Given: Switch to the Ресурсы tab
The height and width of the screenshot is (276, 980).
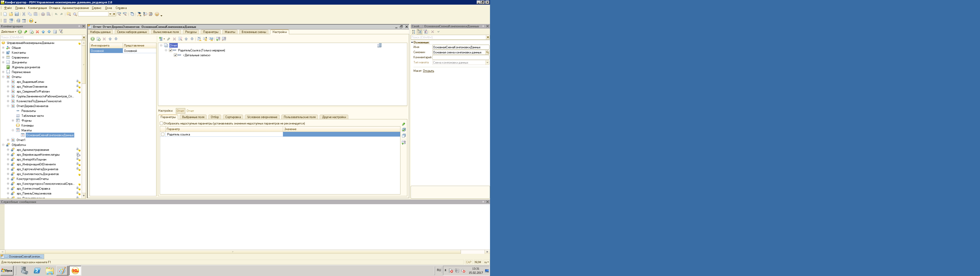Looking at the screenshot, I should click(x=191, y=32).
